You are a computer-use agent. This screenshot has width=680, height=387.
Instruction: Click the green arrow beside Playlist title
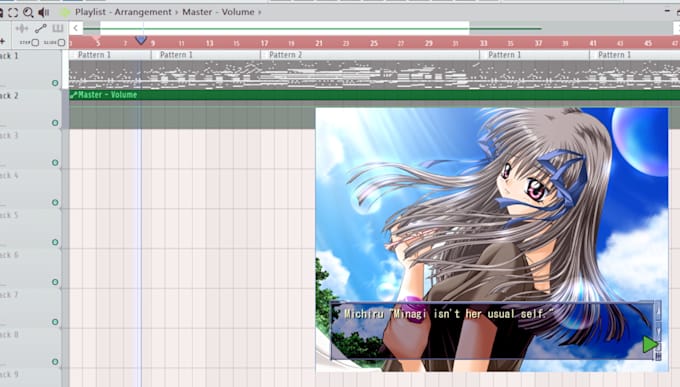point(65,12)
